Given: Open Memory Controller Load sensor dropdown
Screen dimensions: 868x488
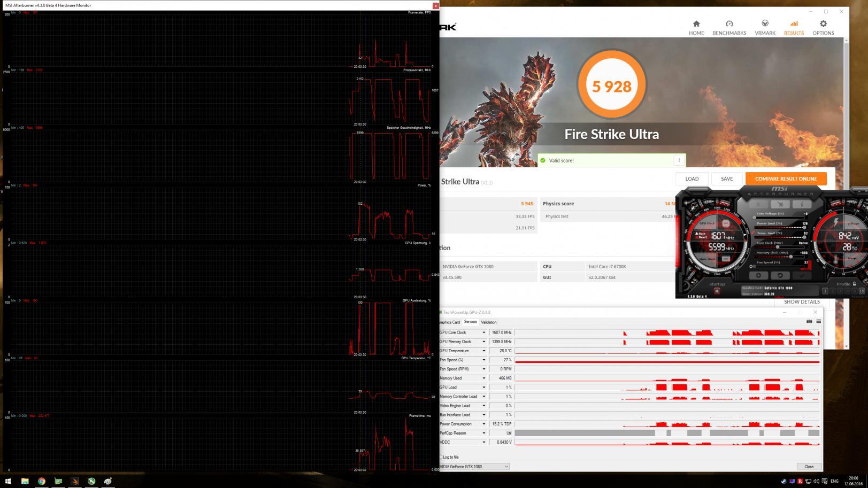Looking at the screenshot, I should (x=484, y=397).
